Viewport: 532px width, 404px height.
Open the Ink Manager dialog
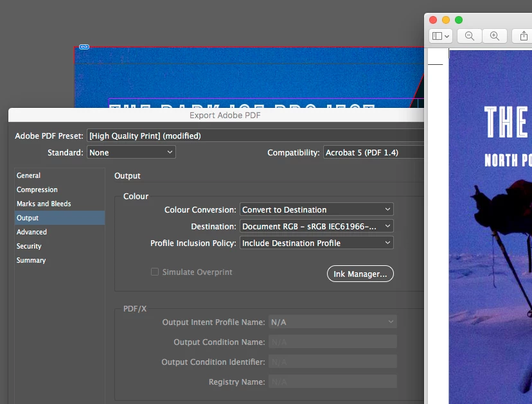[360, 274]
